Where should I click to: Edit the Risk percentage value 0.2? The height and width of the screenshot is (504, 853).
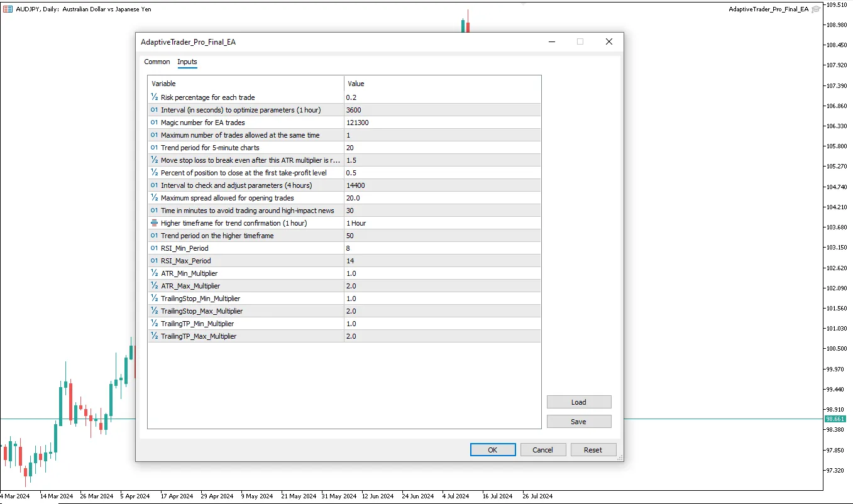coord(443,97)
